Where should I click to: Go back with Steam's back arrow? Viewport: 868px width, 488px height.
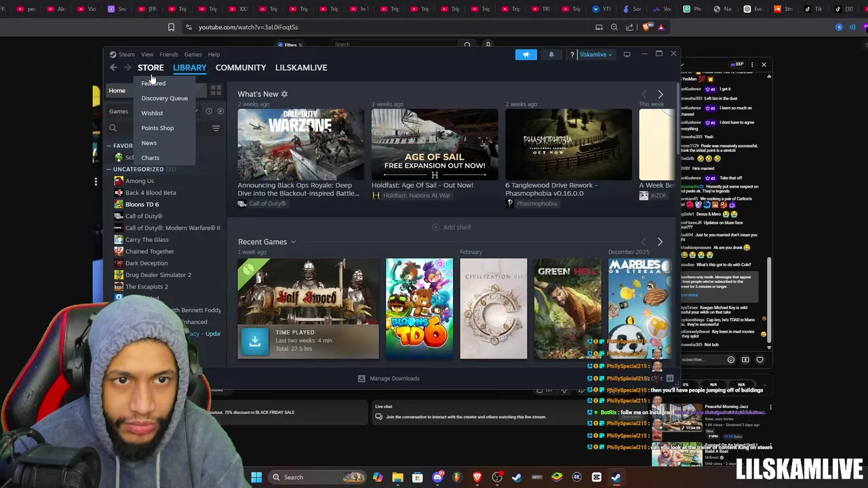[113, 67]
